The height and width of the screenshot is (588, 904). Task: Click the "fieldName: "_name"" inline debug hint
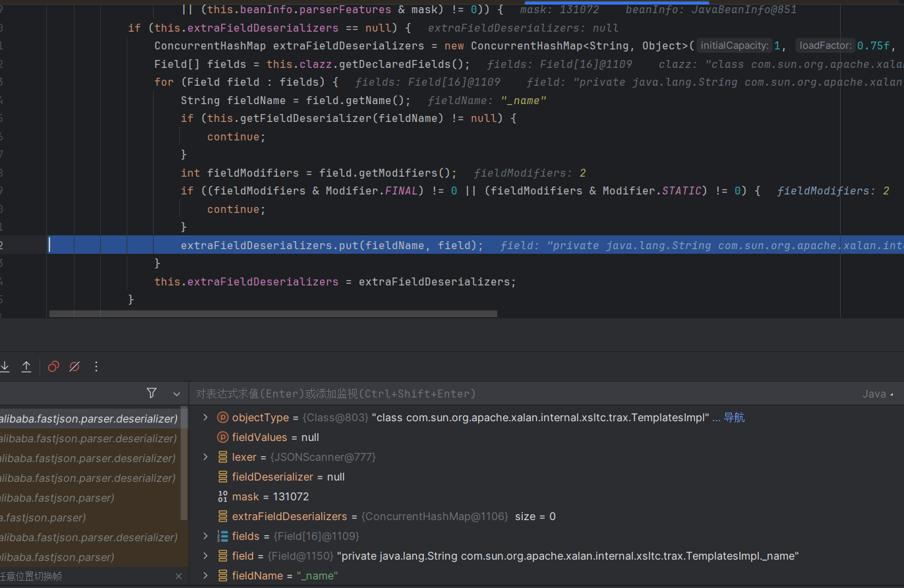487,100
